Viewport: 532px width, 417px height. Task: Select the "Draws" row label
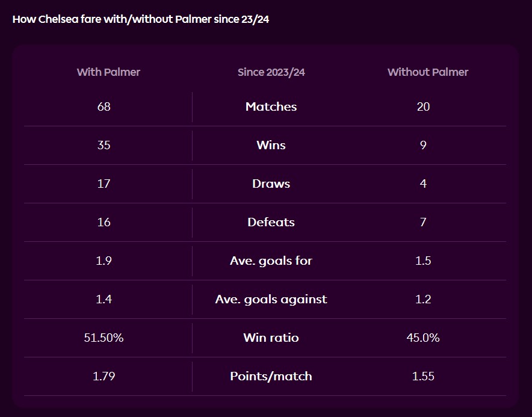coord(271,184)
